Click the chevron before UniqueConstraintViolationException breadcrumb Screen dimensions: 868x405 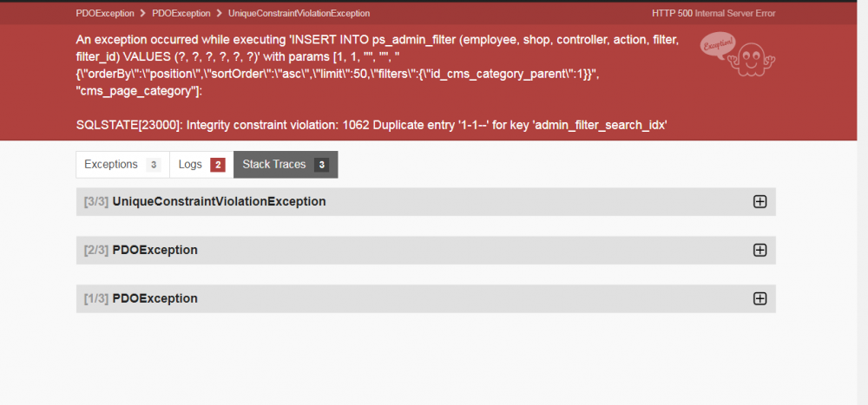coord(219,14)
